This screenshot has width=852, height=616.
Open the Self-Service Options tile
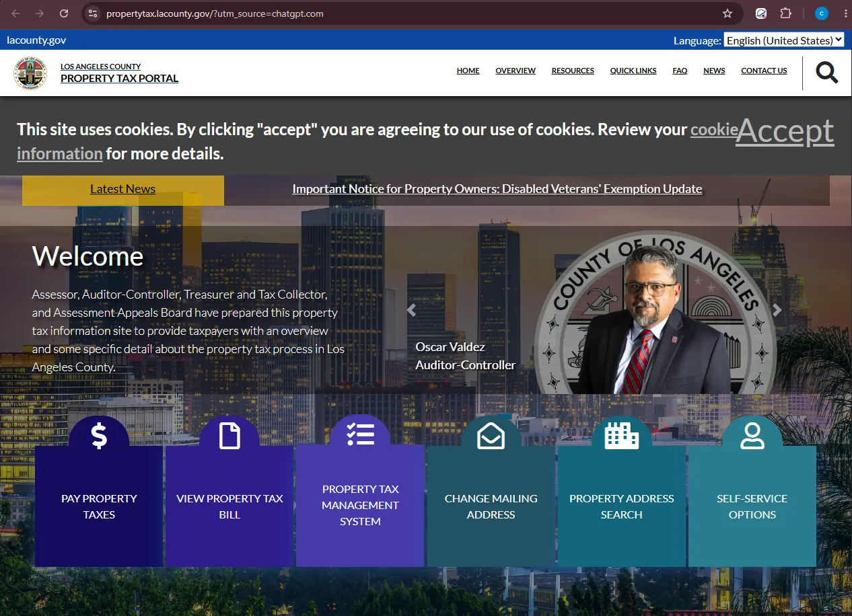tap(752, 506)
